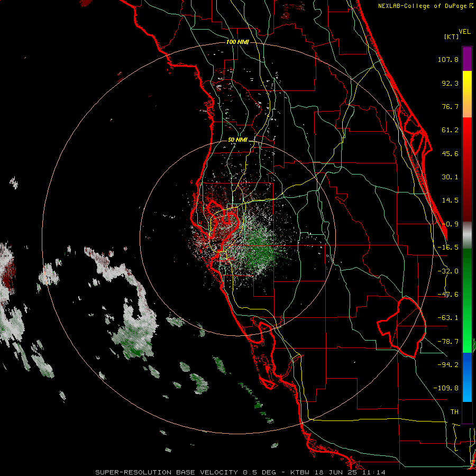Click the -78.7 velocity scale value
The width and height of the screenshot is (476, 476).
[448, 342]
